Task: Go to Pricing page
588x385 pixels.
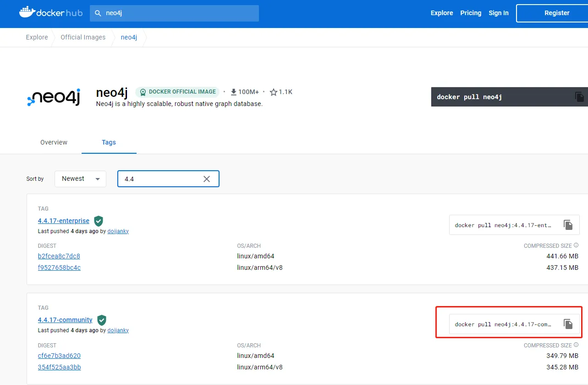Action: [x=471, y=13]
